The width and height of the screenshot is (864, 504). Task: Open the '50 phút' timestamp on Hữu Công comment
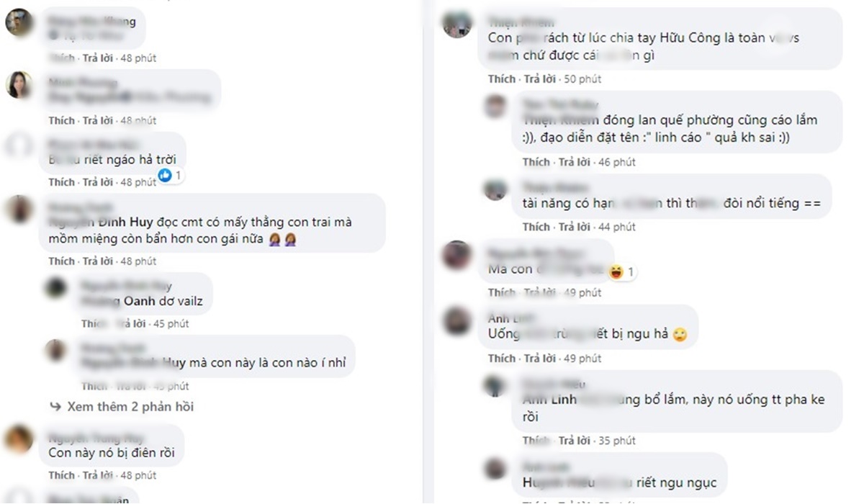582,79
